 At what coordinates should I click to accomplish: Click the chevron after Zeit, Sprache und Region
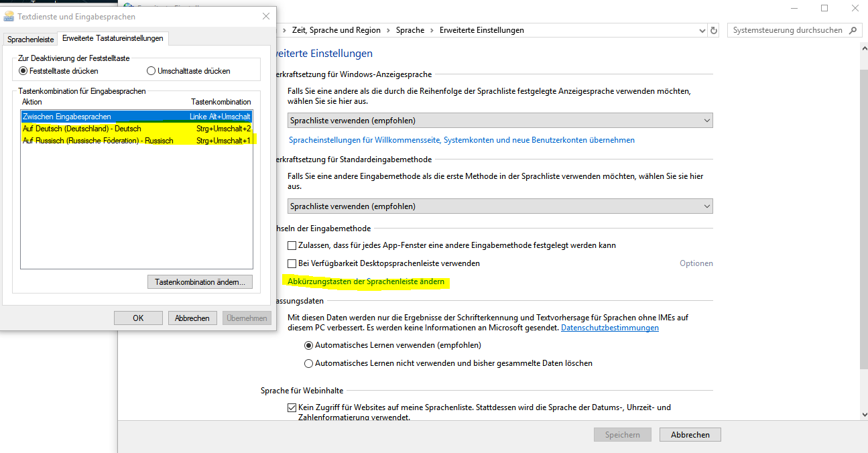point(388,30)
